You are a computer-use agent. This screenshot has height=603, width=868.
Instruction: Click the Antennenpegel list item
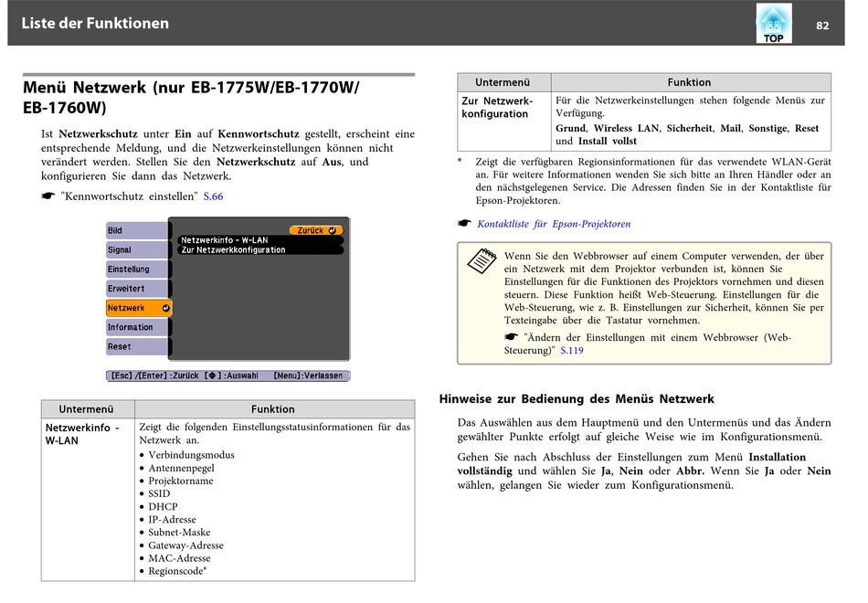(181, 469)
